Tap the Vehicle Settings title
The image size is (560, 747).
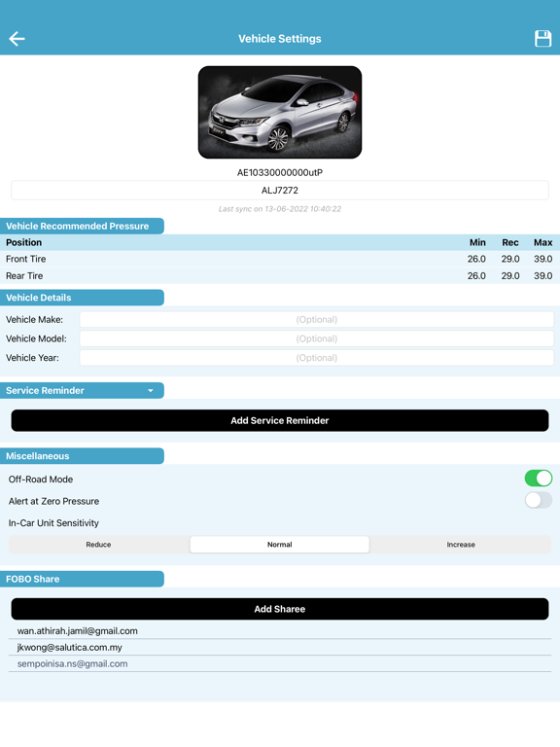[x=280, y=39]
